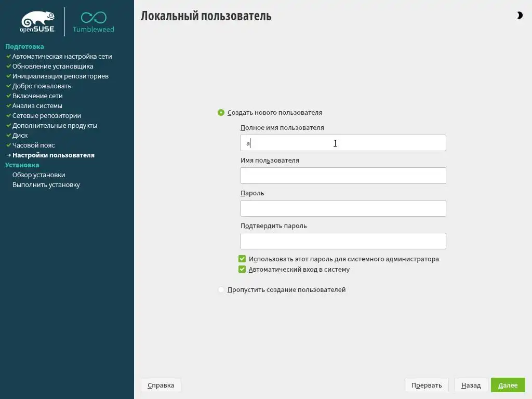Go back with the 'Назад' button
532x399 pixels.
(x=471, y=385)
